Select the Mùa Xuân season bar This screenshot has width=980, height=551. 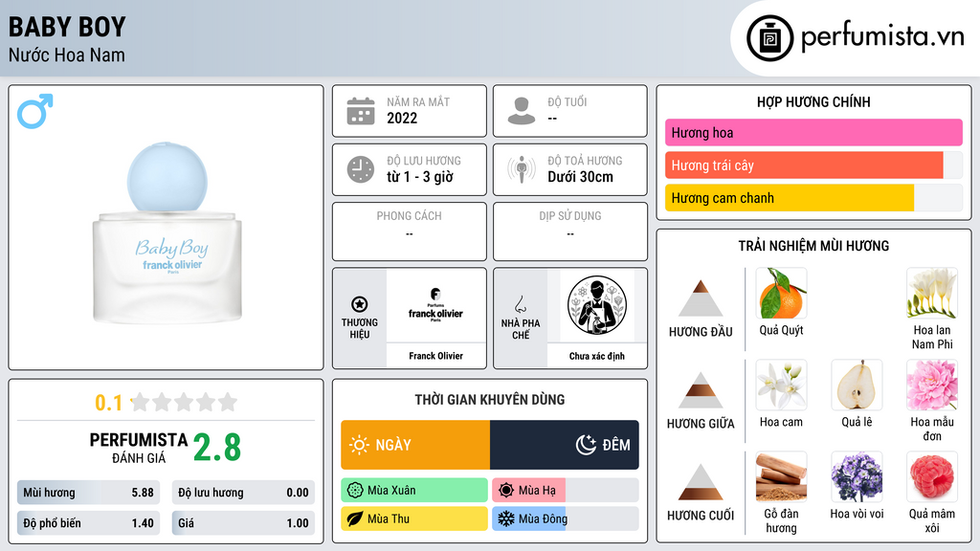(414, 491)
